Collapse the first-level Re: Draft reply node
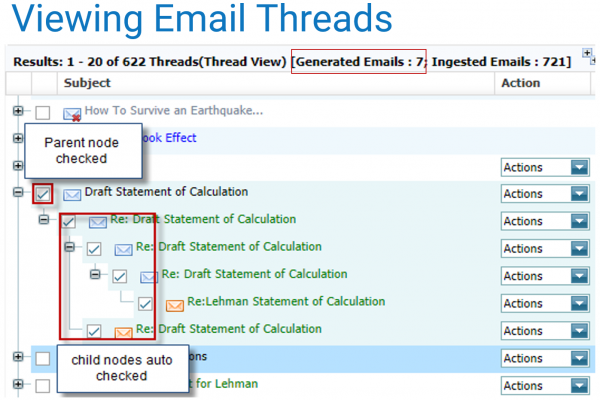Viewport: 600px width, 400px height. pyautogui.click(x=44, y=220)
